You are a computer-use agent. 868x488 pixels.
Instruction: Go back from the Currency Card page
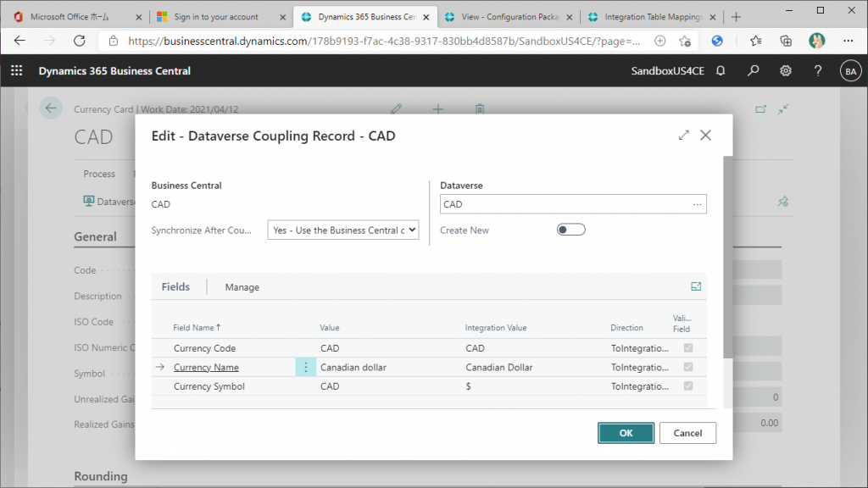[x=51, y=108]
